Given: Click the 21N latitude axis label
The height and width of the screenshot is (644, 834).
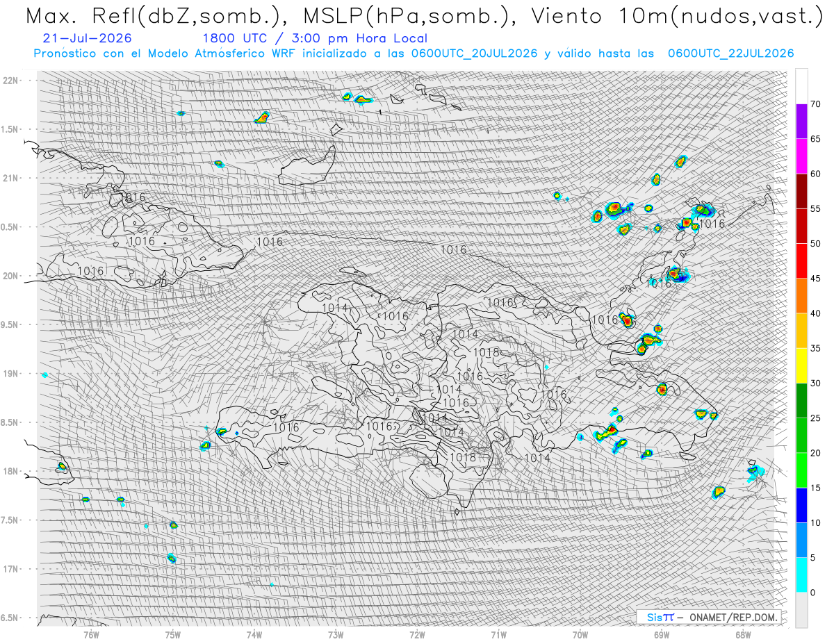Looking at the screenshot, I should 10,178.
